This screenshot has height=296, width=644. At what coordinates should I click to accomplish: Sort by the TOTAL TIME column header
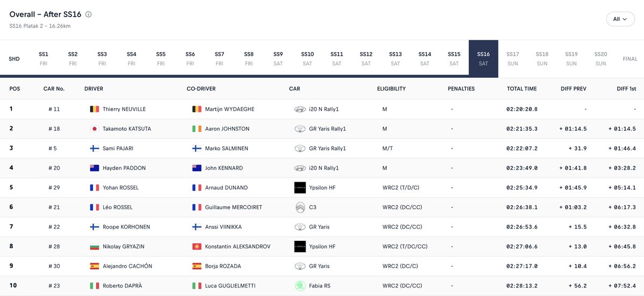click(522, 89)
